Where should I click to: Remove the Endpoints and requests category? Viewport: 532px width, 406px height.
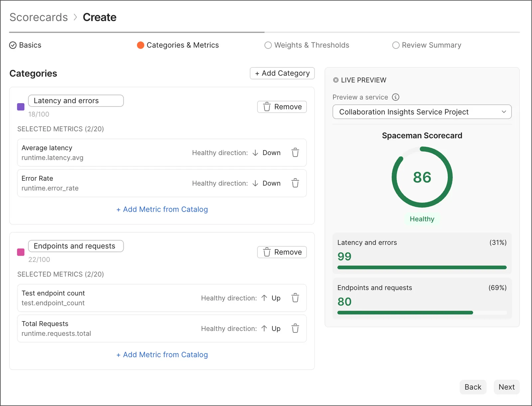(282, 252)
